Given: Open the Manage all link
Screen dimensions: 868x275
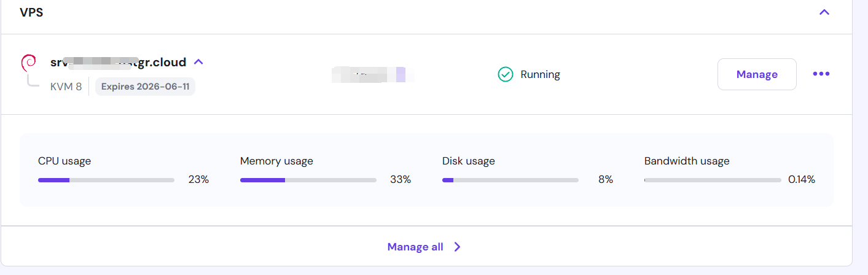Looking at the screenshot, I should (x=415, y=247).
